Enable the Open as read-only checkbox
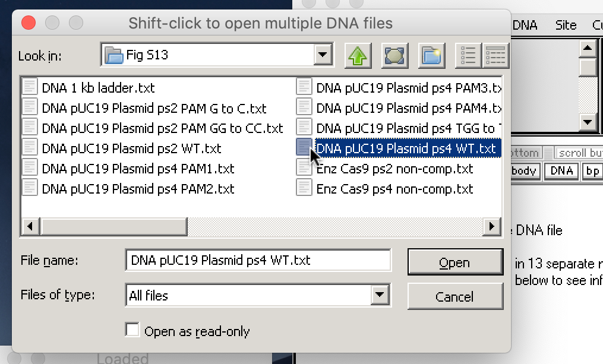The height and width of the screenshot is (364, 603). (x=132, y=330)
